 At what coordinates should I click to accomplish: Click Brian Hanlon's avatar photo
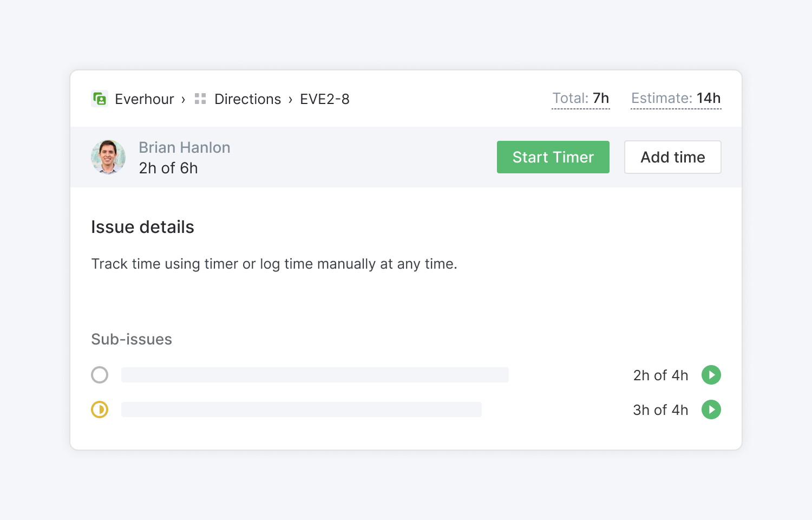[x=108, y=157]
